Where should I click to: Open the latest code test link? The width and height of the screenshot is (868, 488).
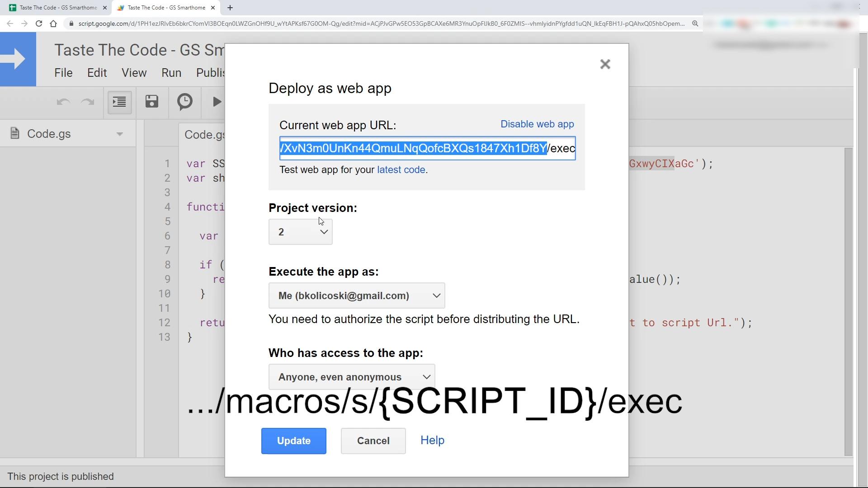401,170
